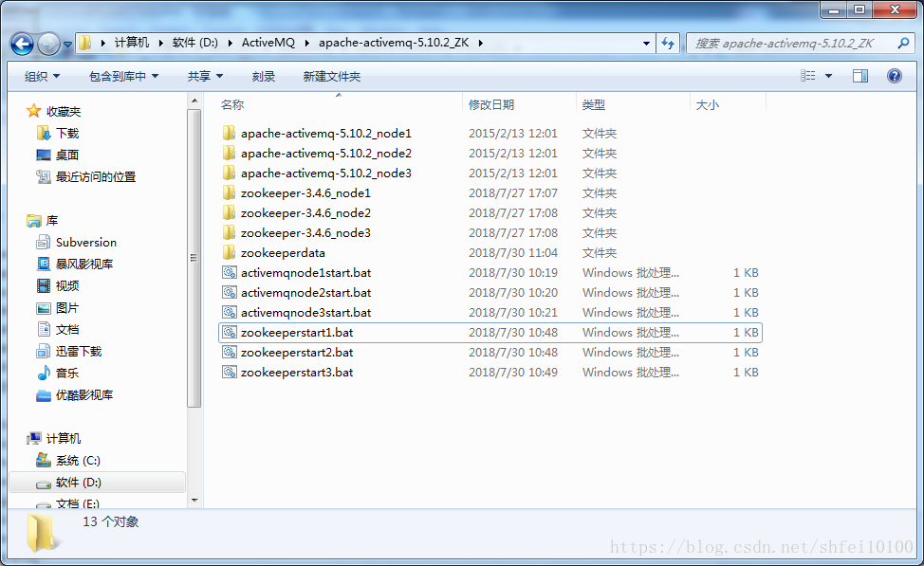Open the 包含到库中 menu

pos(123,76)
